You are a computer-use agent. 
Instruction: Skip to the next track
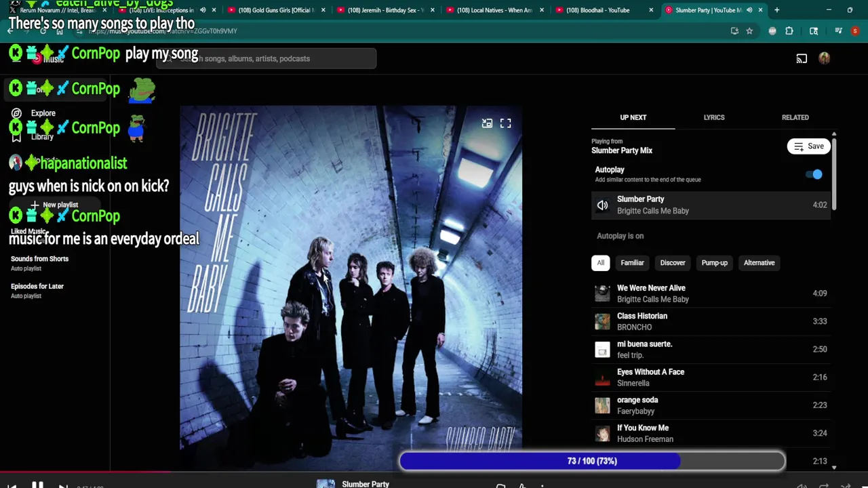click(63, 485)
